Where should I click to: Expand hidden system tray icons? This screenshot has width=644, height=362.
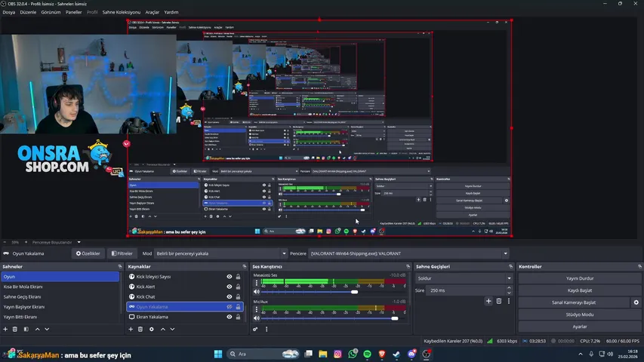pyautogui.click(x=581, y=354)
